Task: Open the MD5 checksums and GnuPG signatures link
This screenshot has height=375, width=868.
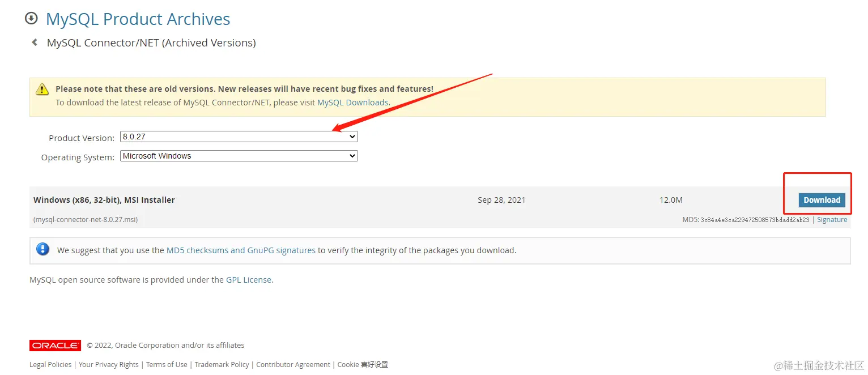Action: [241, 250]
